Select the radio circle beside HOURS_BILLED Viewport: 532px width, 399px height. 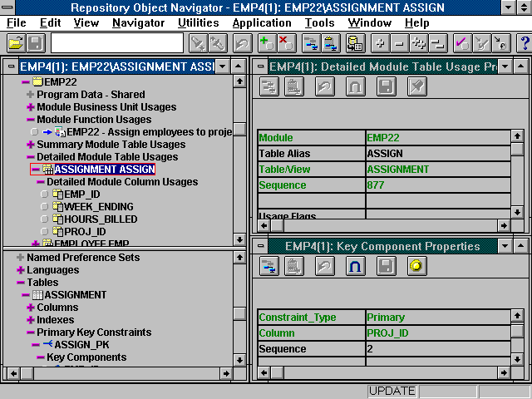[44, 219]
